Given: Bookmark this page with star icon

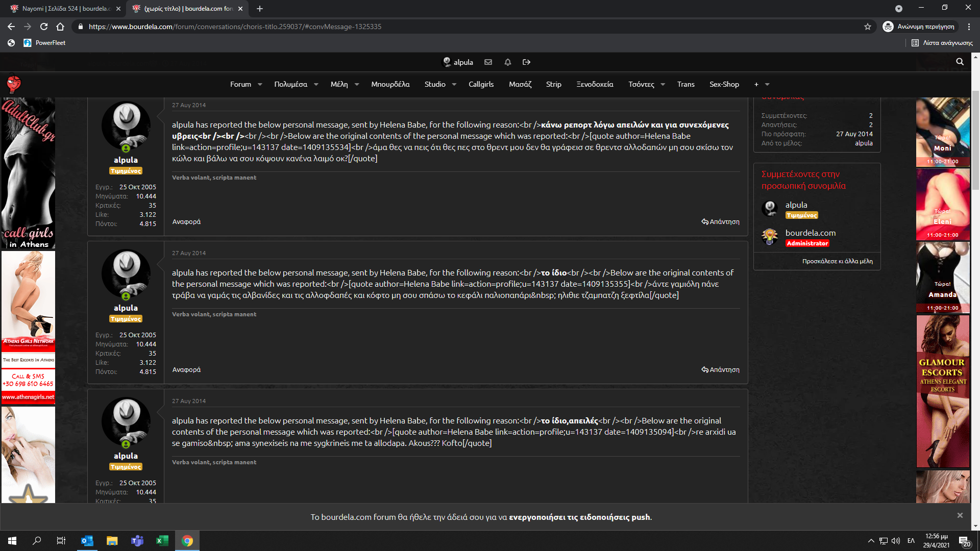Looking at the screenshot, I should click(867, 27).
